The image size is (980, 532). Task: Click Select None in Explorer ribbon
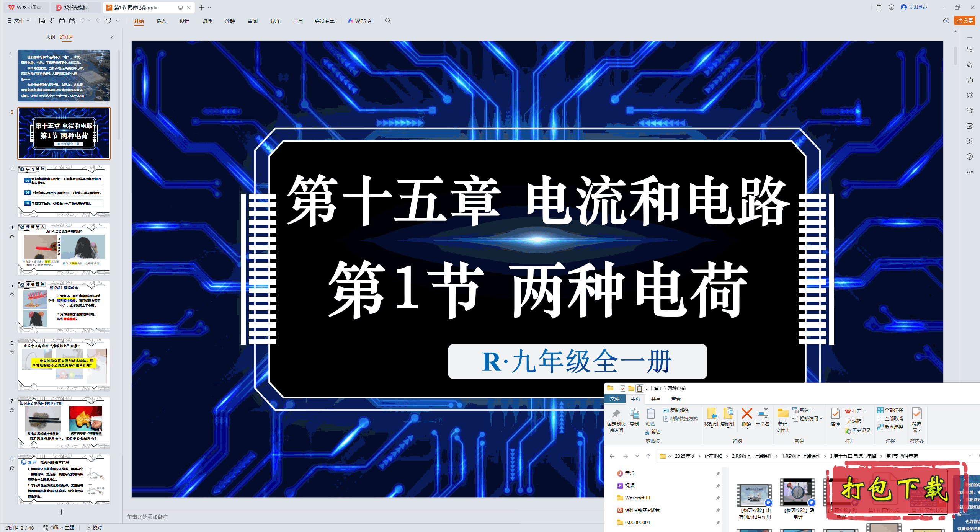click(x=890, y=418)
